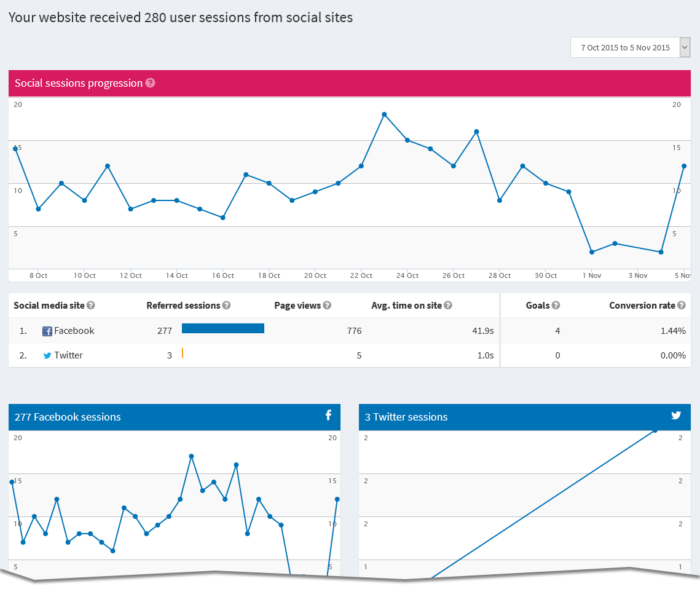Click the Twitter link in table
The width and height of the screenshot is (700, 589).
pos(68,355)
